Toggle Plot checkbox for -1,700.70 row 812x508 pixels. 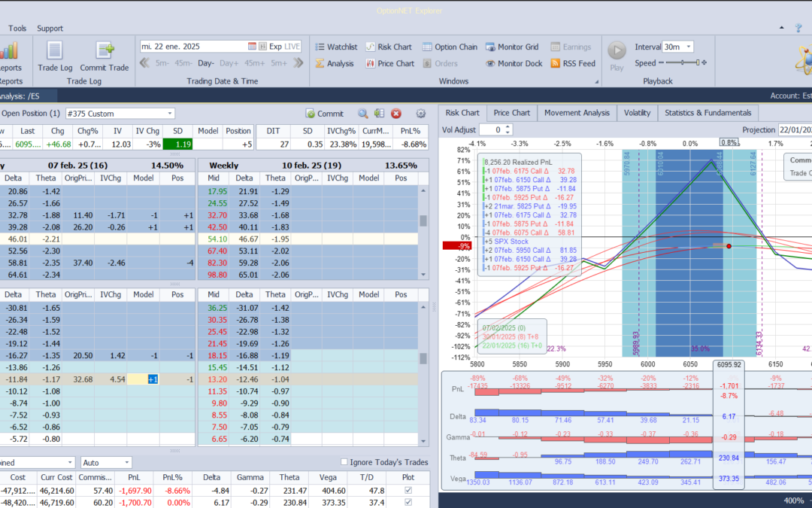[408, 502]
